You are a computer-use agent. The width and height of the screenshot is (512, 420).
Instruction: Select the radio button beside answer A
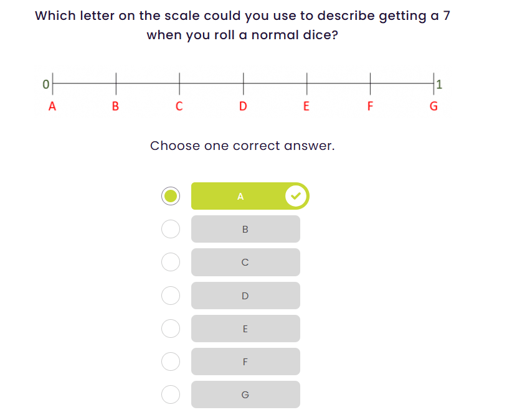click(171, 196)
